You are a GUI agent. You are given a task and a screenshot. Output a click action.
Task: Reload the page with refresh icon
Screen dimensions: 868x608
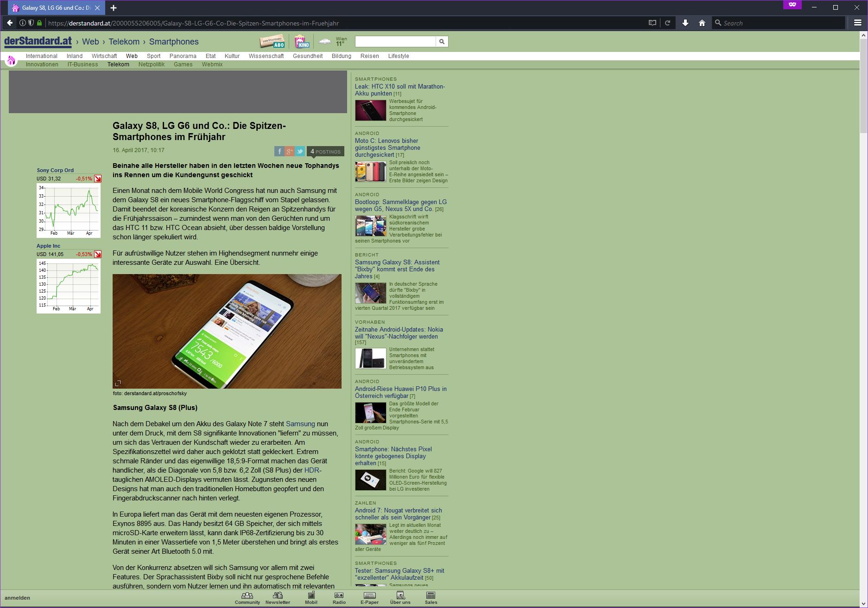[x=667, y=23]
